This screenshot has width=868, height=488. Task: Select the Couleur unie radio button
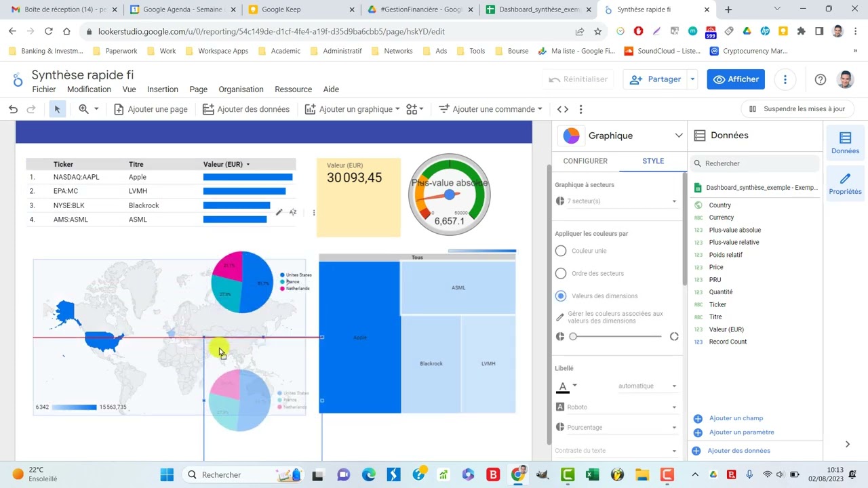(x=561, y=251)
